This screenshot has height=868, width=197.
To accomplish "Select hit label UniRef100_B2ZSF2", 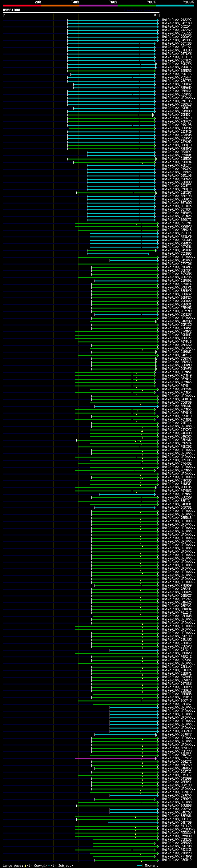I will tap(177, 758).
